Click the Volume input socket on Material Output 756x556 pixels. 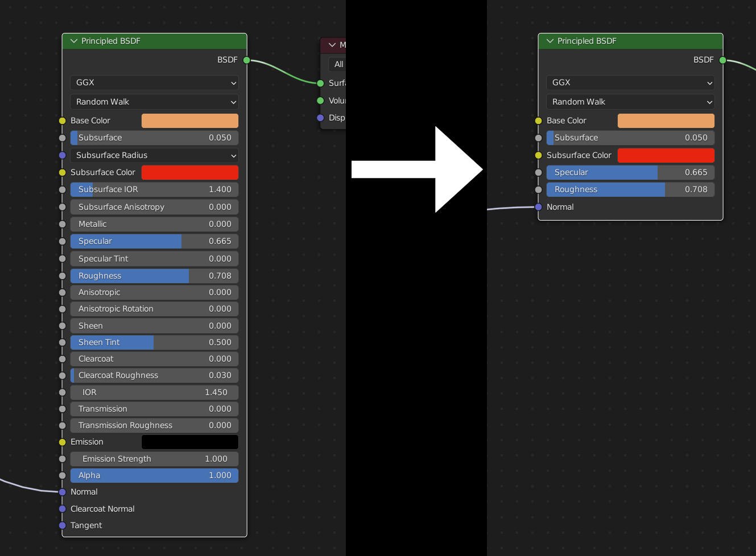320,101
